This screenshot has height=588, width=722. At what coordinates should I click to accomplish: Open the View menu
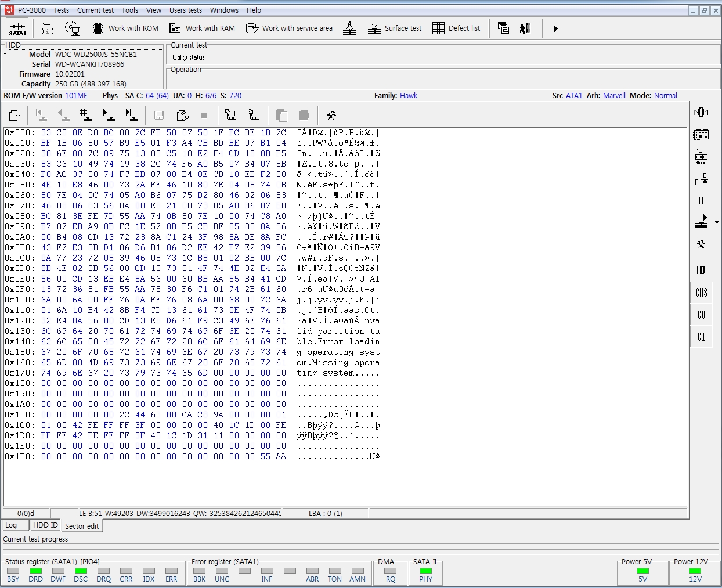154,10
